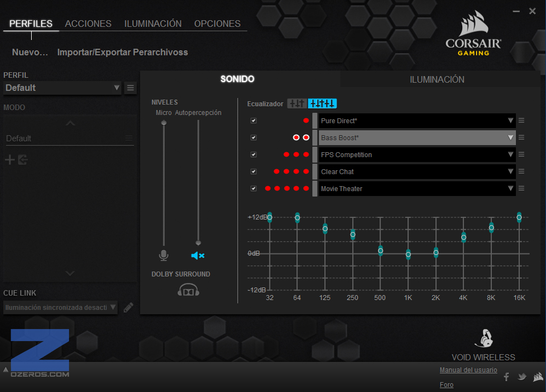Open the Pure Direct preset dropdown

417,120
